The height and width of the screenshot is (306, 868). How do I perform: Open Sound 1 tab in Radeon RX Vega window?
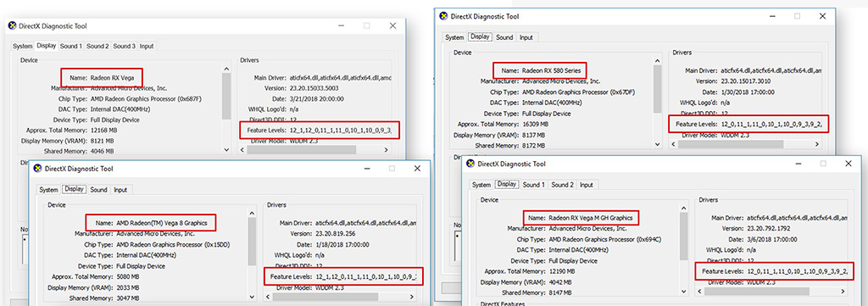71,46
